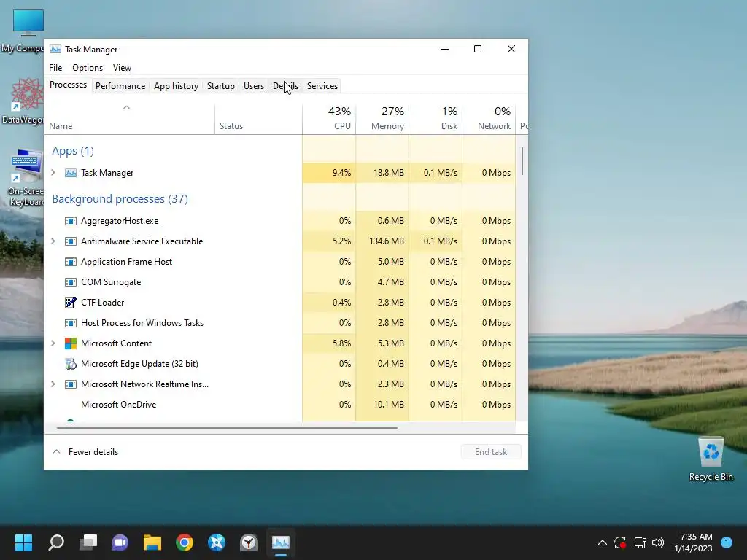The image size is (747, 560).
Task: Open the Chat app on taskbar
Action: [120, 542]
